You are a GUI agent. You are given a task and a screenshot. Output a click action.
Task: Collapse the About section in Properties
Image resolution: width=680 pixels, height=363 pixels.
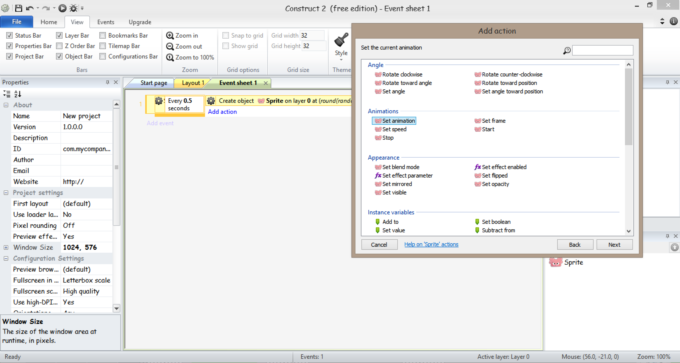pos(6,105)
